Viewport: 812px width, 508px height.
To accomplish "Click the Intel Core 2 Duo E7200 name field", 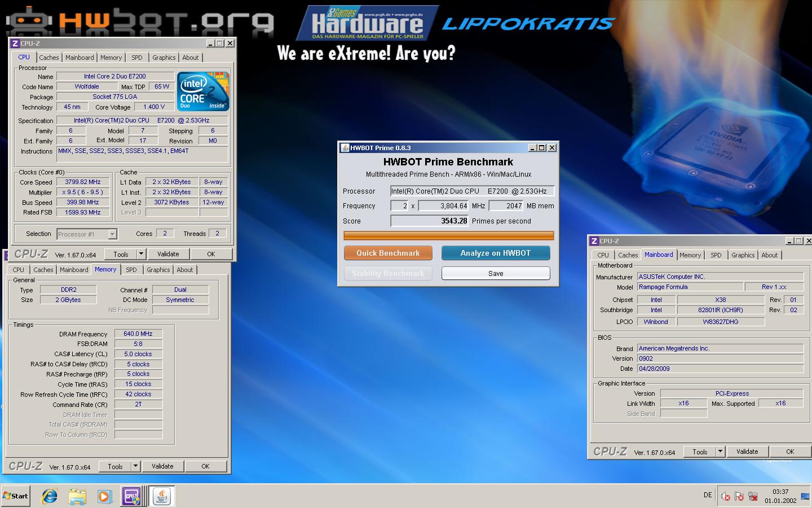I will tap(115, 76).
